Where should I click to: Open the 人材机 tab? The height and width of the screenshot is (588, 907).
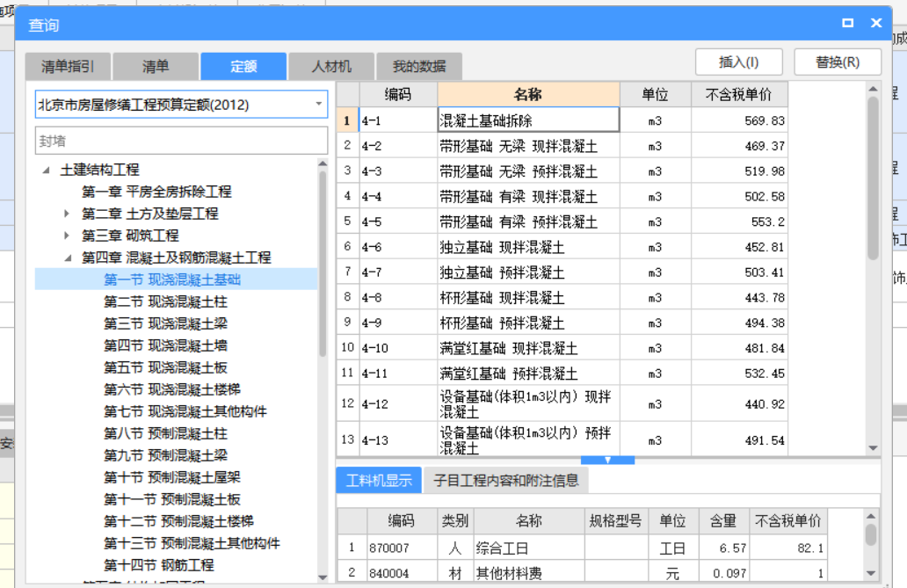point(331,67)
